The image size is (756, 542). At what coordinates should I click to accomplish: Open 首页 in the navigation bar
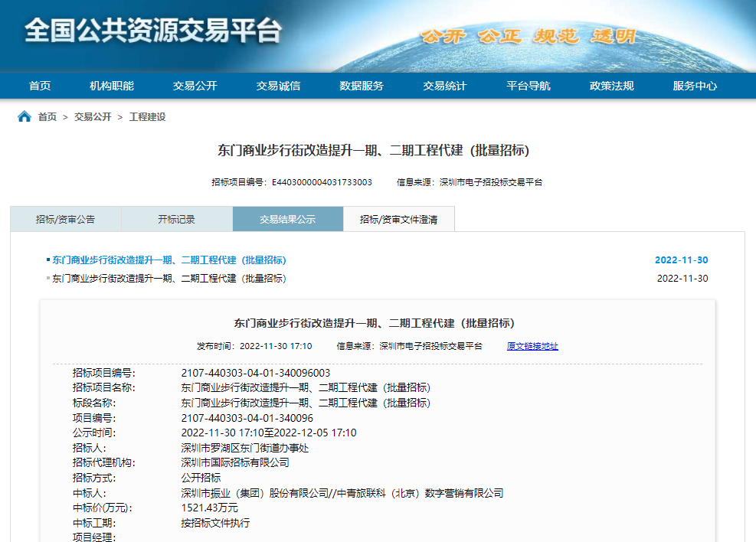40,86
